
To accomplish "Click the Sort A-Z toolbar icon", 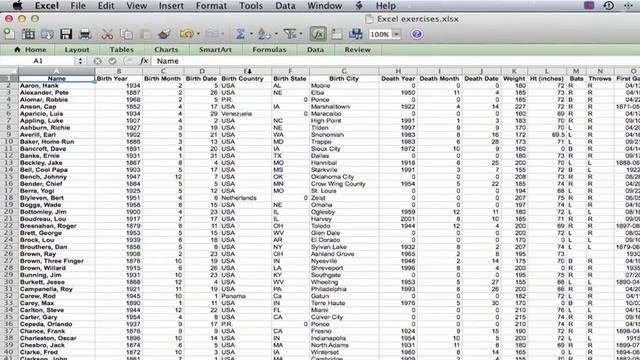I will tap(263, 34).
